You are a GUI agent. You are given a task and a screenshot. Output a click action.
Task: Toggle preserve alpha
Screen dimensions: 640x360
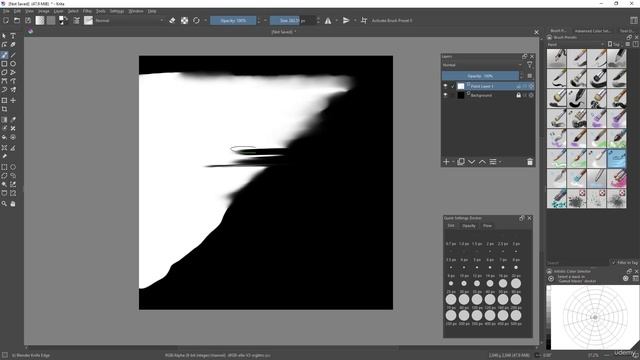coord(184,20)
